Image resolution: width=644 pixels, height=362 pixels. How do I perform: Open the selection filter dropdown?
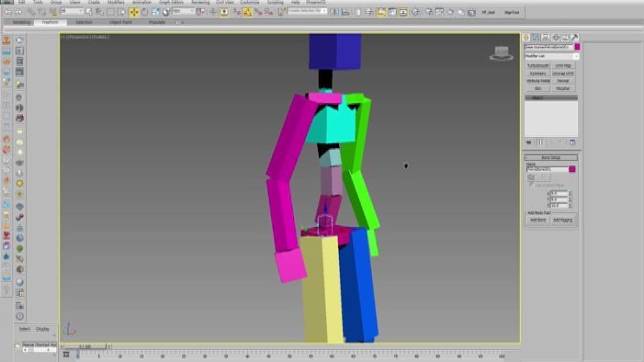point(72,11)
